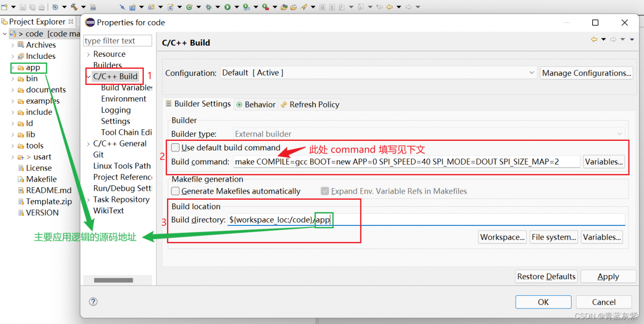Switch to Behavior tab
This screenshot has height=324, width=644.
pyautogui.click(x=256, y=104)
